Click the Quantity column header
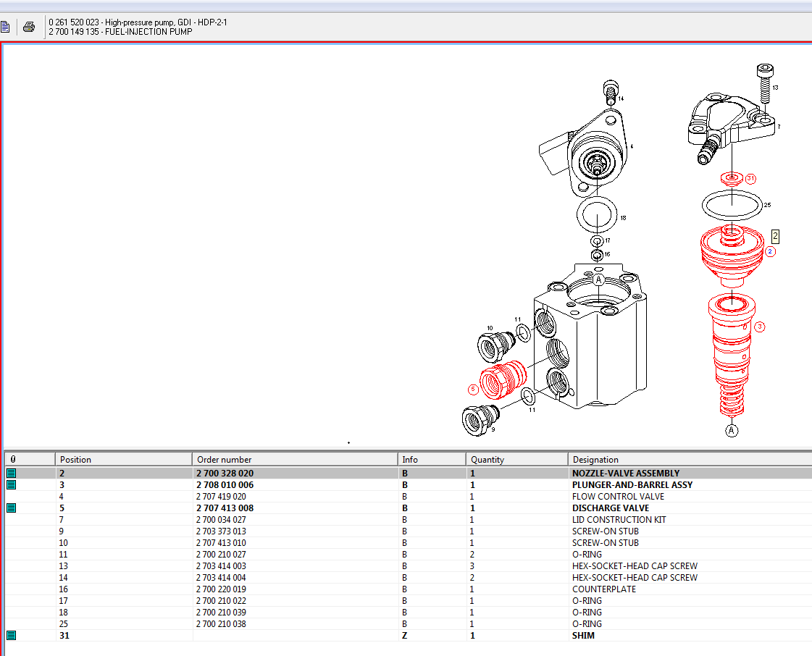The width and height of the screenshot is (812, 656). (x=516, y=459)
